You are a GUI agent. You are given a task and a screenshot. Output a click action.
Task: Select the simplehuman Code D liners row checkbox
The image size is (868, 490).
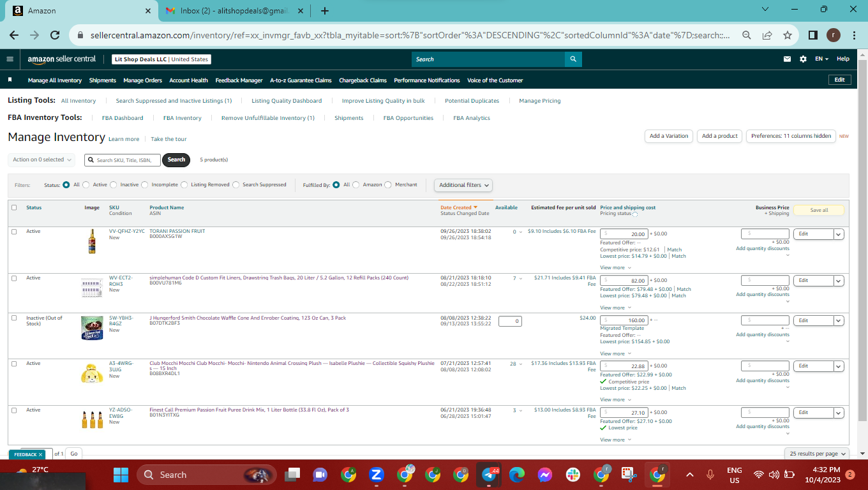point(14,278)
